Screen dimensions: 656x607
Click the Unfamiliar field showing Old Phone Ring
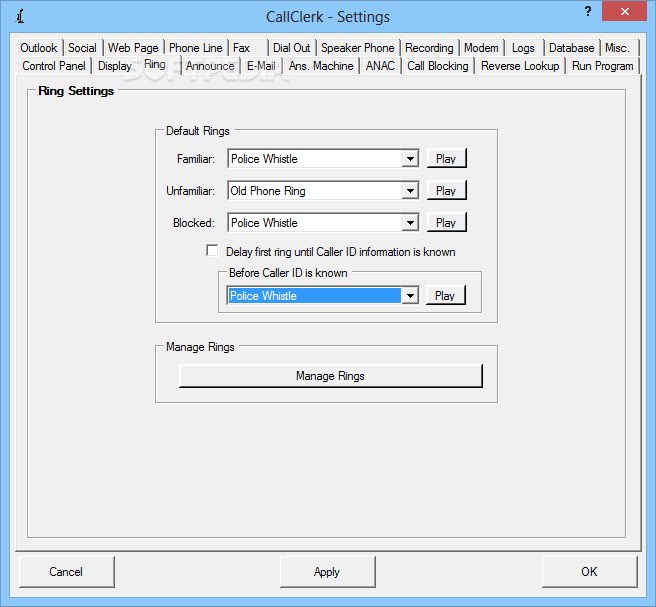[323, 191]
